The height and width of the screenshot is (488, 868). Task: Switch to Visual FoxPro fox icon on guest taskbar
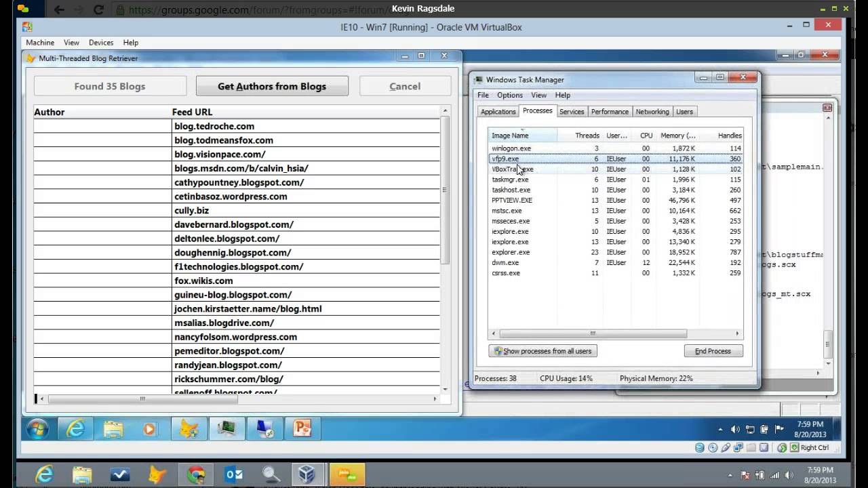189,428
